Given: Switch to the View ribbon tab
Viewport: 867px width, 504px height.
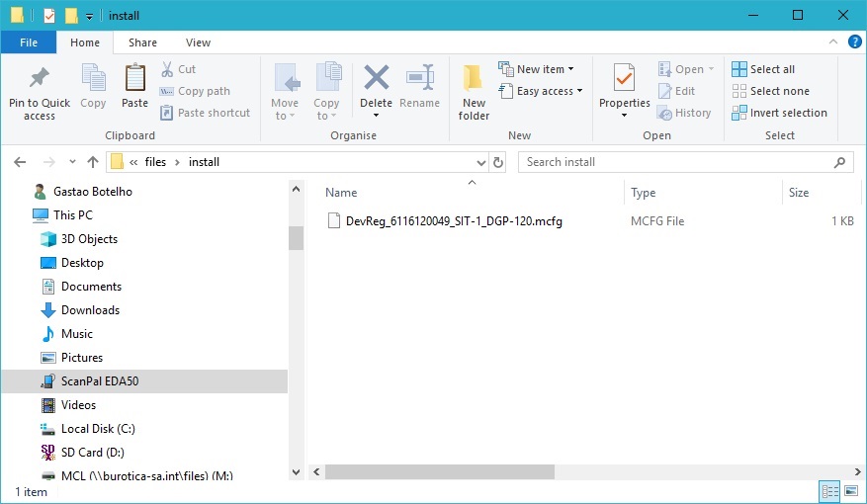Looking at the screenshot, I should (198, 42).
